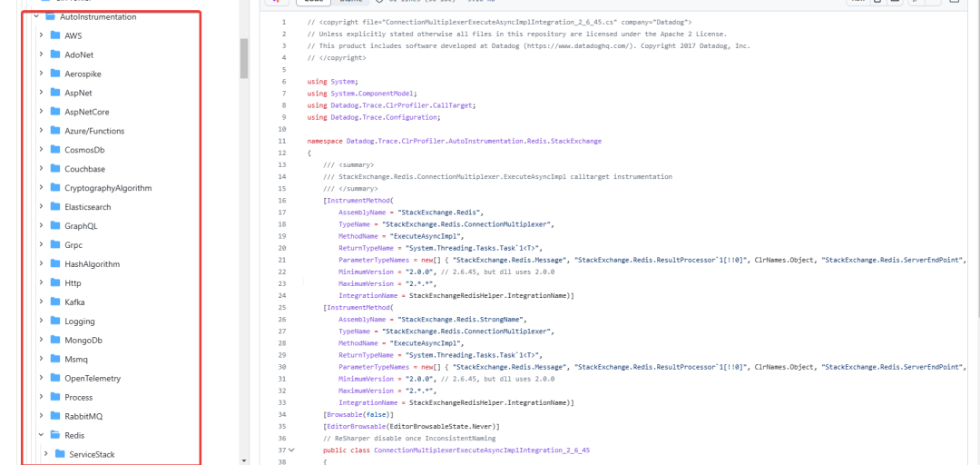Click the GraphQL folder icon
980x465 pixels.
[55, 225]
